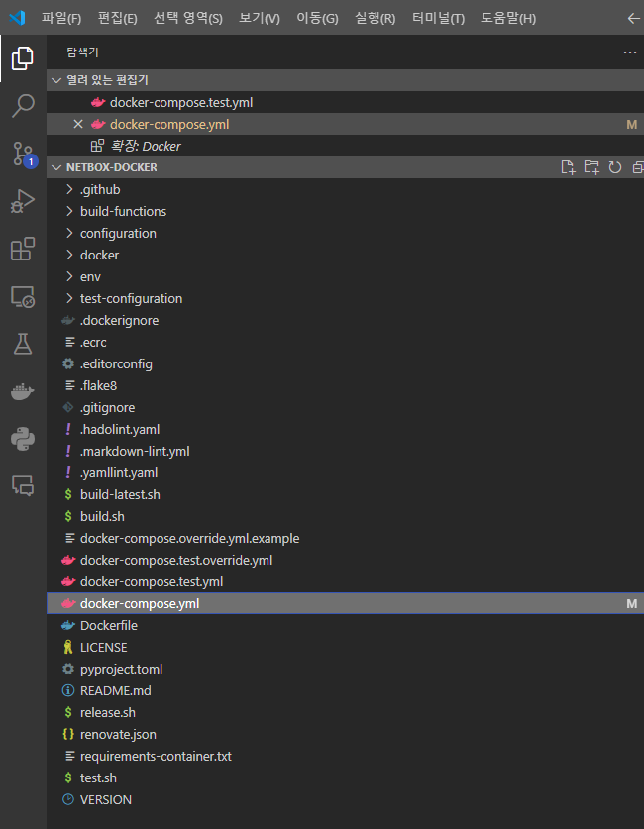Screen dimensions: 644x829
Task: Open the .yamllint.yaml file
Action: [345, 472]
